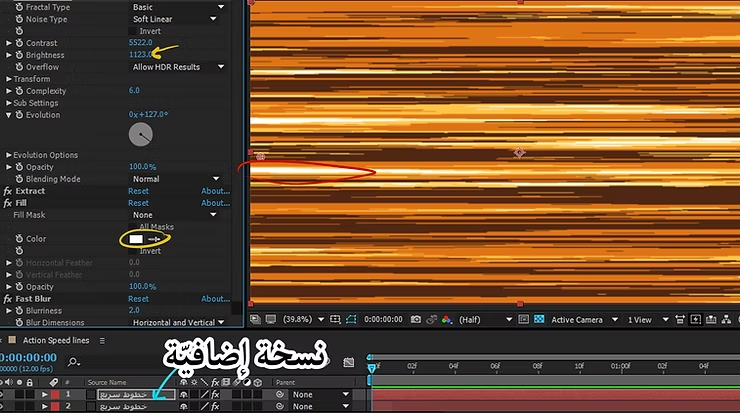Screen dimensions: 740x413
Task: Click the Evolution angle dial
Action: 141,135
